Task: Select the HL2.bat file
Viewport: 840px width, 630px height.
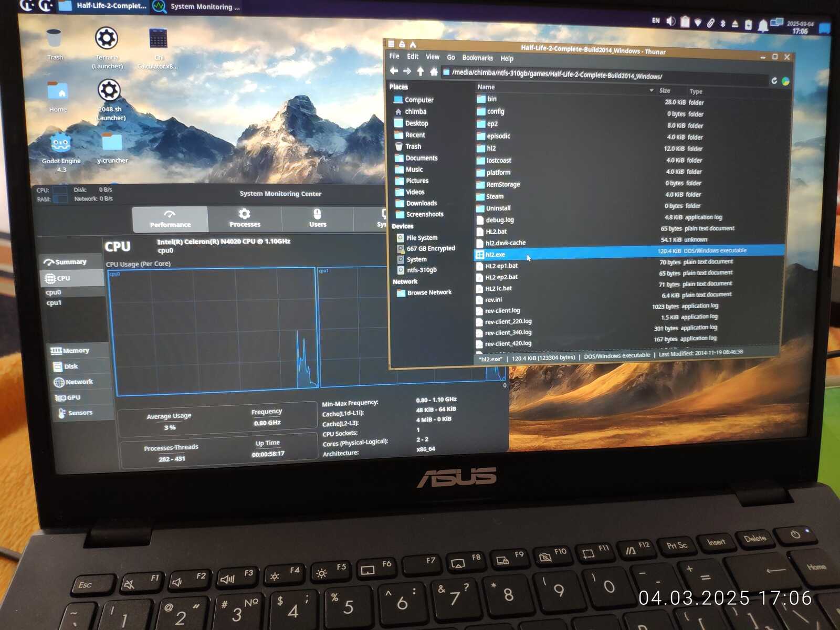Action: pos(496,232)
